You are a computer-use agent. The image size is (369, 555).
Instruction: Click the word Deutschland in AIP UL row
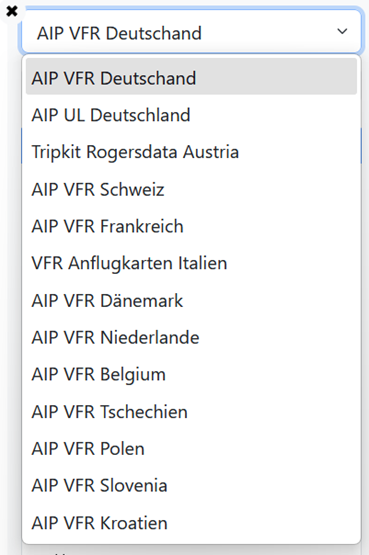(x=140, y=115)
